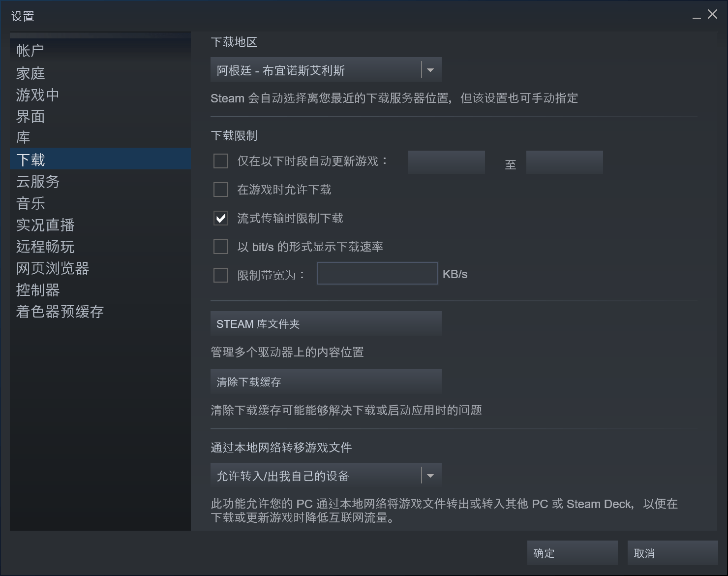Image resolution: width=728 pixels, height=576 pixels.
Task: Confirm settings with the 确定 button
Action: [573, 553]
